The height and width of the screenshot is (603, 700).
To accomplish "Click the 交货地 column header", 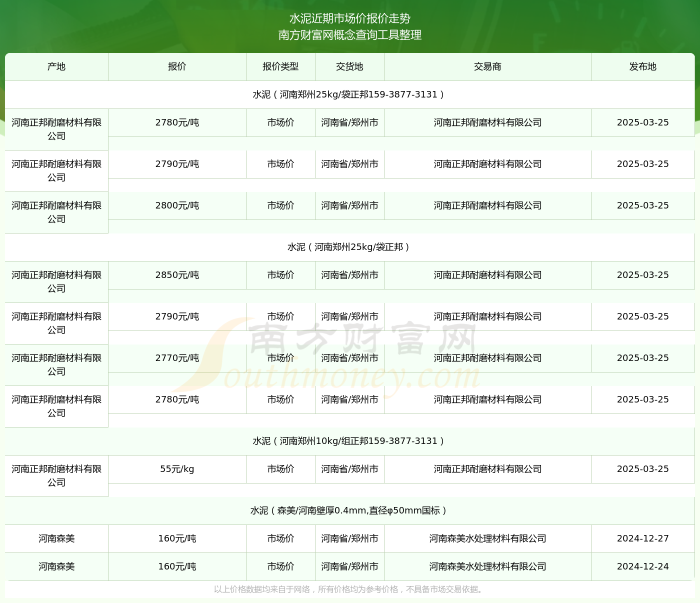I will point(349,66).
